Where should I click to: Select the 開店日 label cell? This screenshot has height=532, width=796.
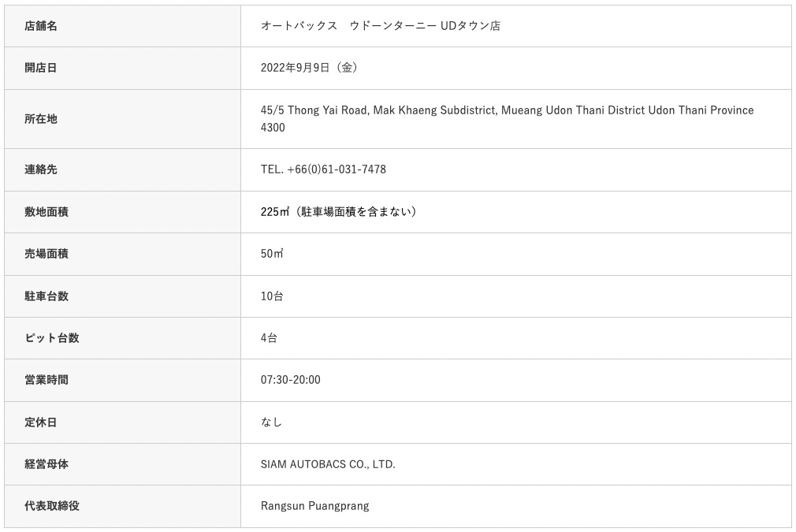click(41, 68)
